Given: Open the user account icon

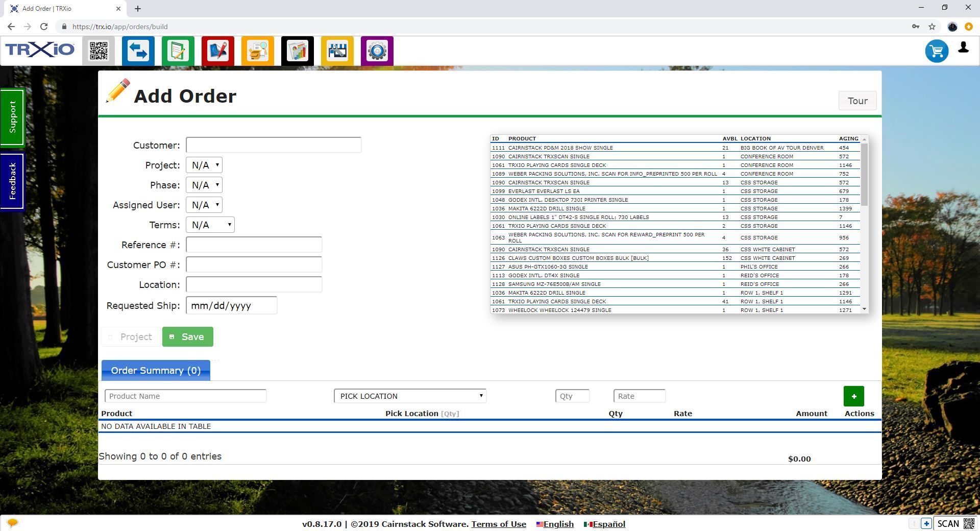Looking at the screenshot, I should [x=963, y=49].
